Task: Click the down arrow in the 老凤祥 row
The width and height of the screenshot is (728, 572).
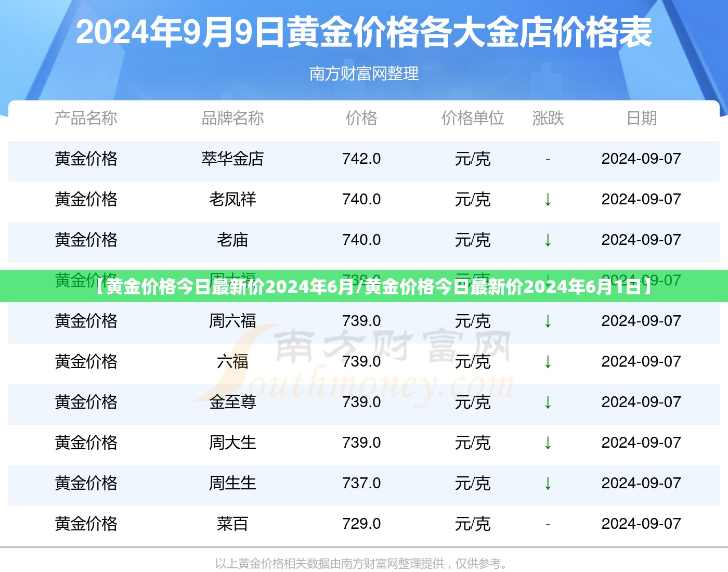Action: coord(548,200)
